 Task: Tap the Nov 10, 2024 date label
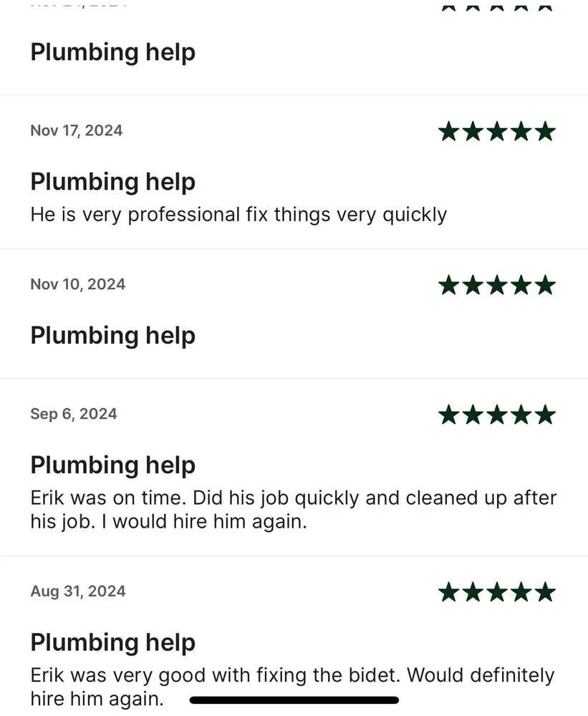point(77,284)
